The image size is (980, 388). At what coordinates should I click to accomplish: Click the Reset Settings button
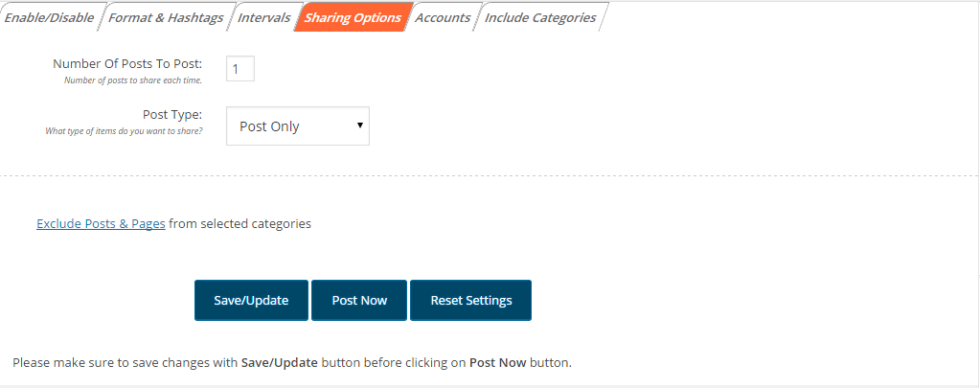pyautogui.click(x=470, y=301)
